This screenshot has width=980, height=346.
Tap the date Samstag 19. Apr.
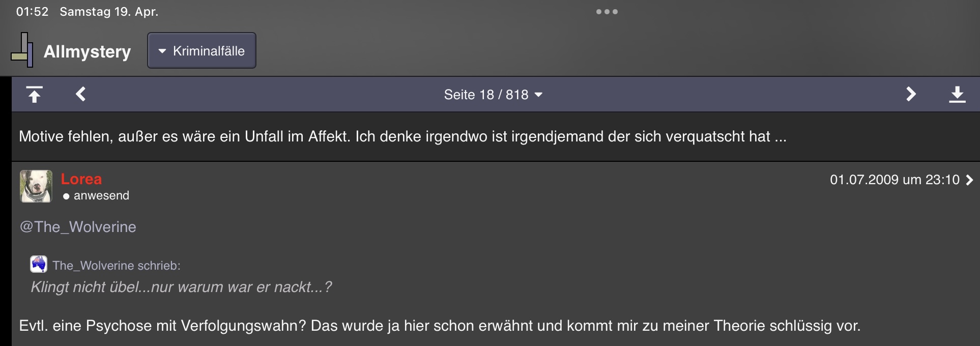point(109,12)
